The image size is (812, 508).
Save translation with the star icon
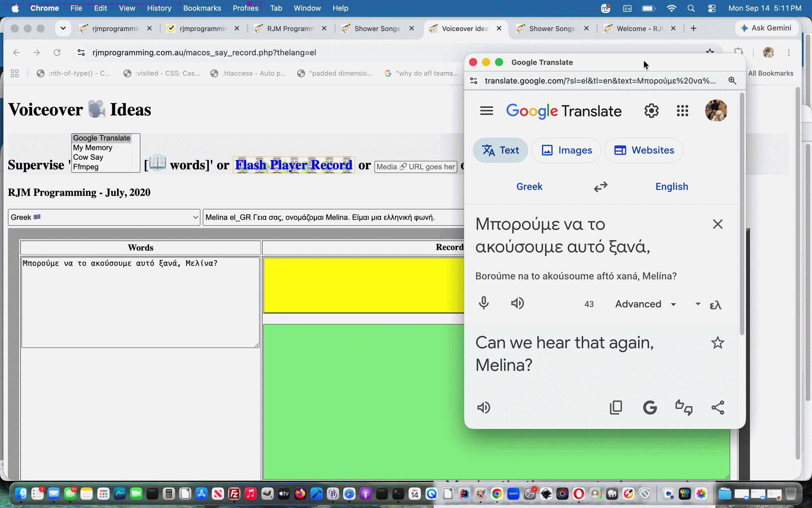(x=717, y=343)
